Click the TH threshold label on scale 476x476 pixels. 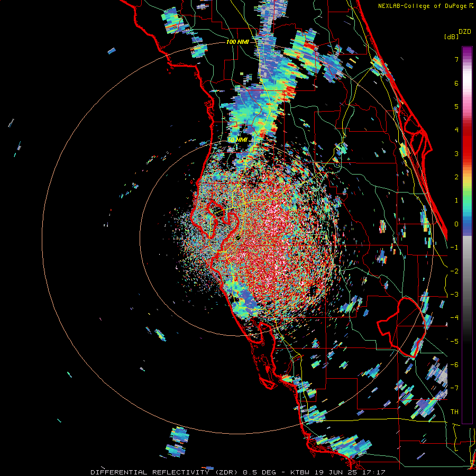(454, 412)
